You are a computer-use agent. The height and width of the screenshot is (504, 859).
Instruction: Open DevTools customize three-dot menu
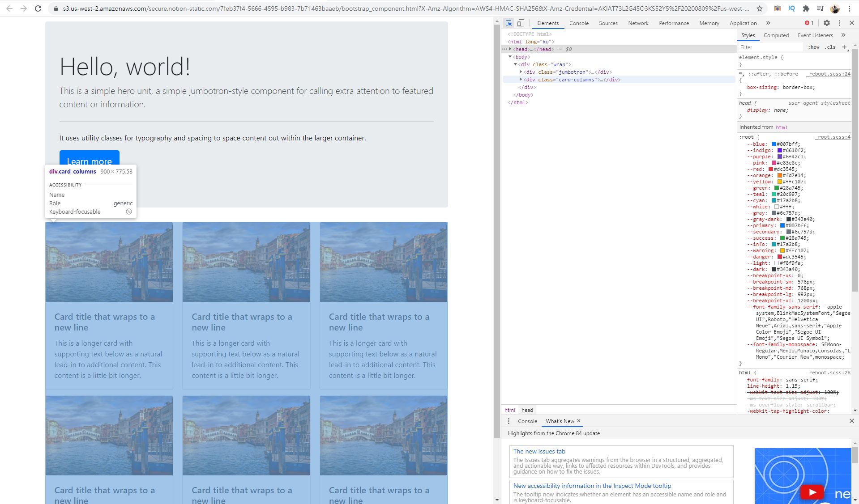coord(839,23)
